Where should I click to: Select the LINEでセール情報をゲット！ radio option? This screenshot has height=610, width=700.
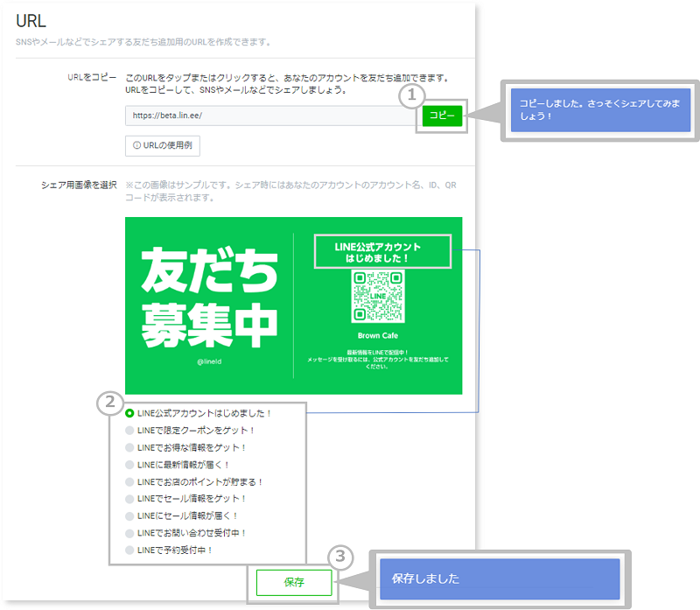click(129, 499)
